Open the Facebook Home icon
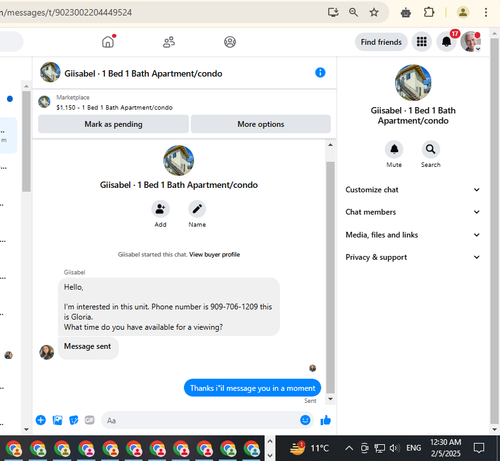The width and height of the screenshot is (500, 461). pos(108,42)
